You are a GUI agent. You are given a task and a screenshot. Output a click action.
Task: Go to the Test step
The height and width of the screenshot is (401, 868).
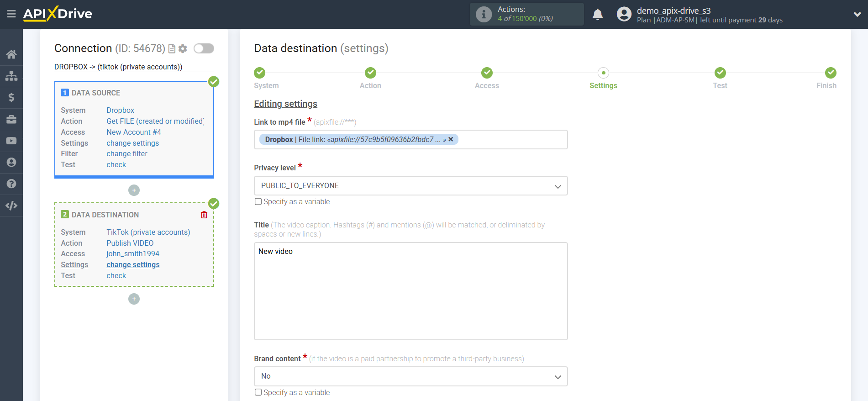pos(720,73)
